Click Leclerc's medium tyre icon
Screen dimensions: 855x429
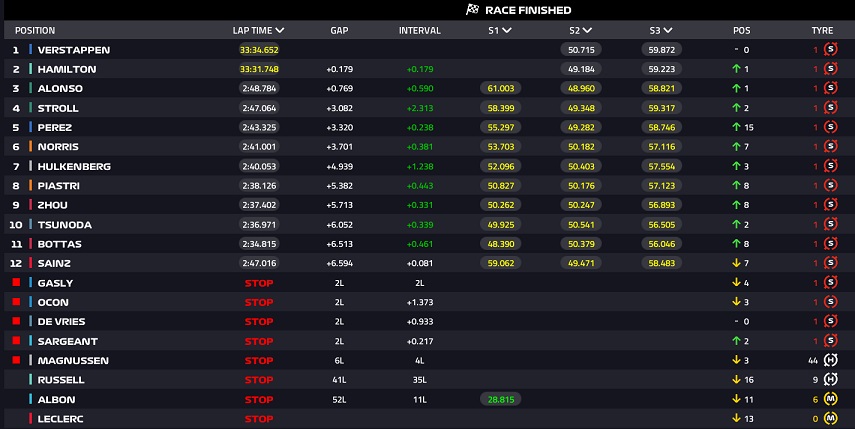(830, 418)
